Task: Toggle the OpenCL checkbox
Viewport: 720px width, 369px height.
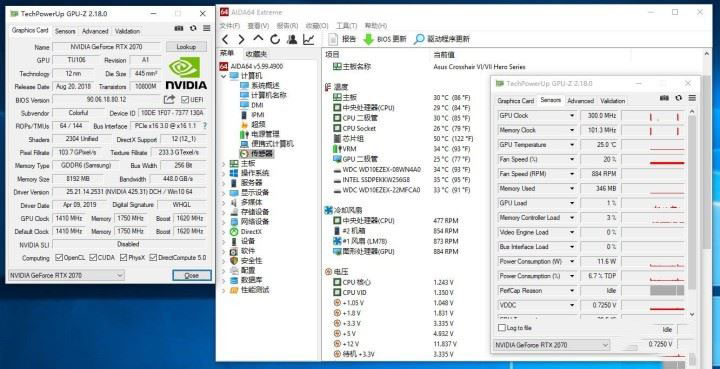Action: 59,257
